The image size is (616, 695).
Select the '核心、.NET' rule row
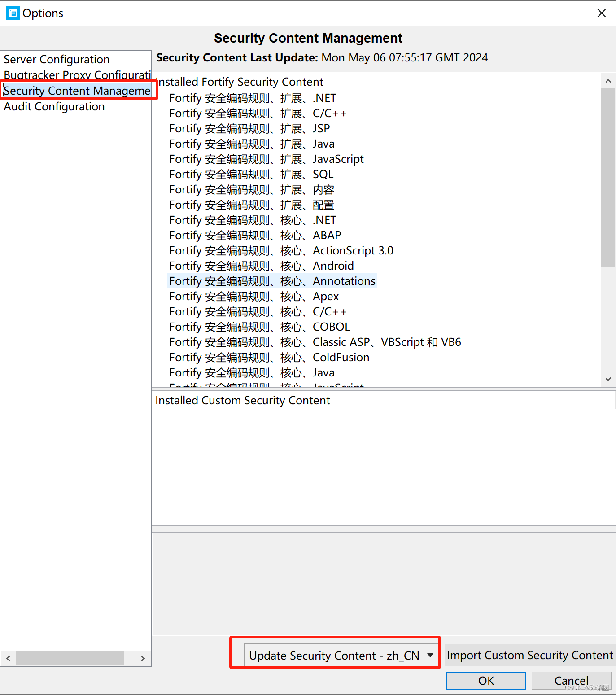pos(253,220)
